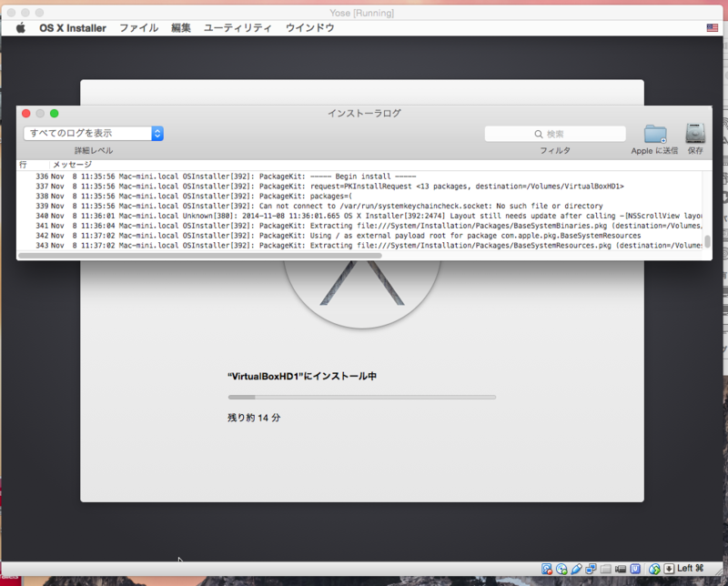Click the optical disc icon in VirtualBox status bar

[x=561, y=569]
